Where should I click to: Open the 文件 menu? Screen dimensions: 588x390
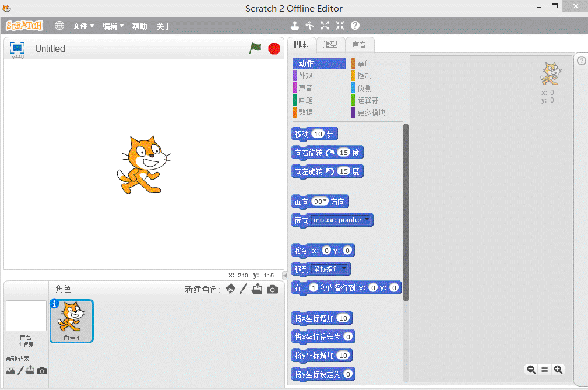coord(83,26)
